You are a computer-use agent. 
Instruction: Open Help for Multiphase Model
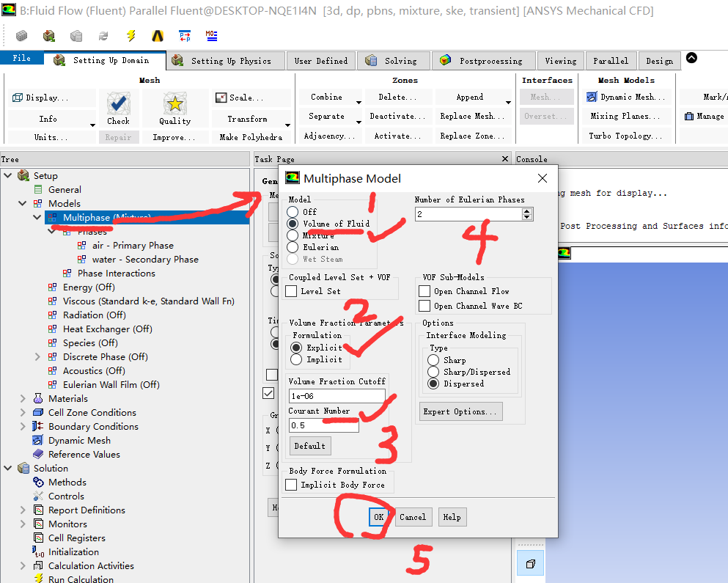452,517
